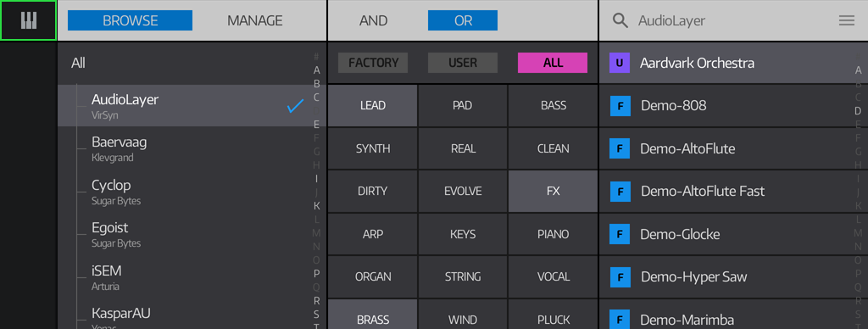Click the search magnifier icon
This screenshot has height=329, width=868.
[620, 20]
